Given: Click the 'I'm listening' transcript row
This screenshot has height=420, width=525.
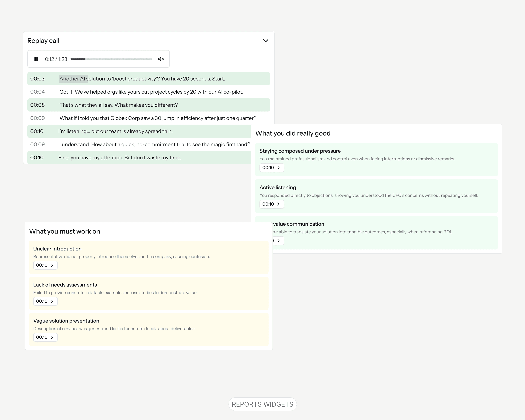Looking at the screenshot, I should (x=115, y=131).
